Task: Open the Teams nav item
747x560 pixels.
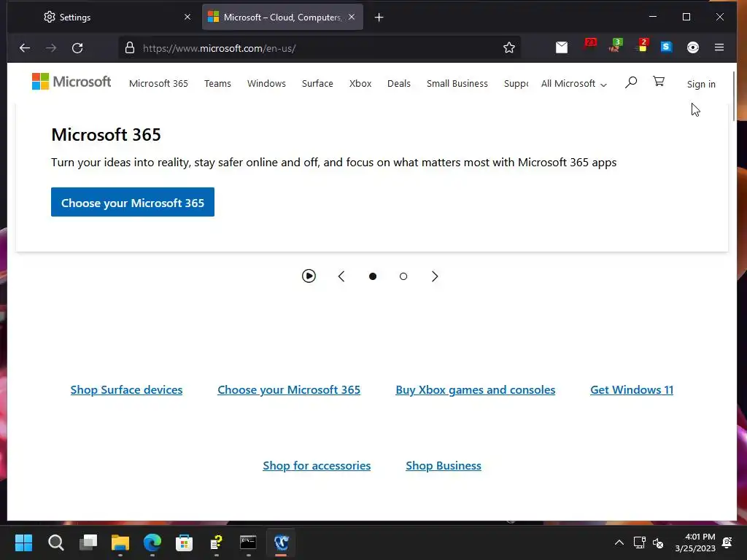Action: tap(217, 83)
